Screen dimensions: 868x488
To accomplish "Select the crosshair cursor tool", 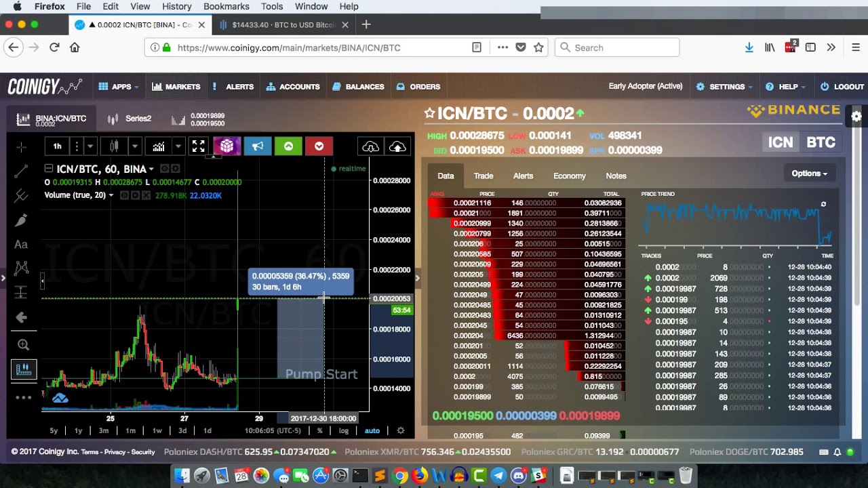I will pyautogui.click(x=21, y=147).
